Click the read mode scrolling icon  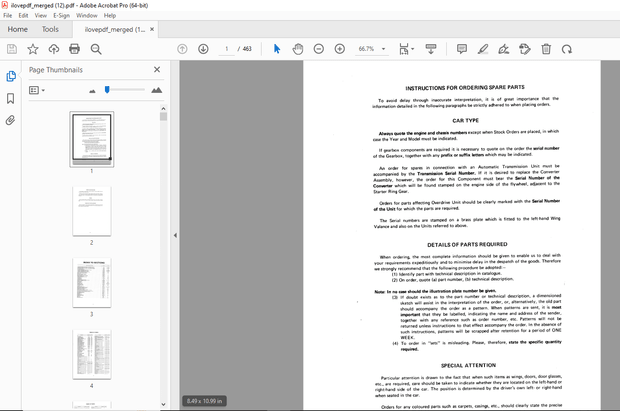click(431, 49)
